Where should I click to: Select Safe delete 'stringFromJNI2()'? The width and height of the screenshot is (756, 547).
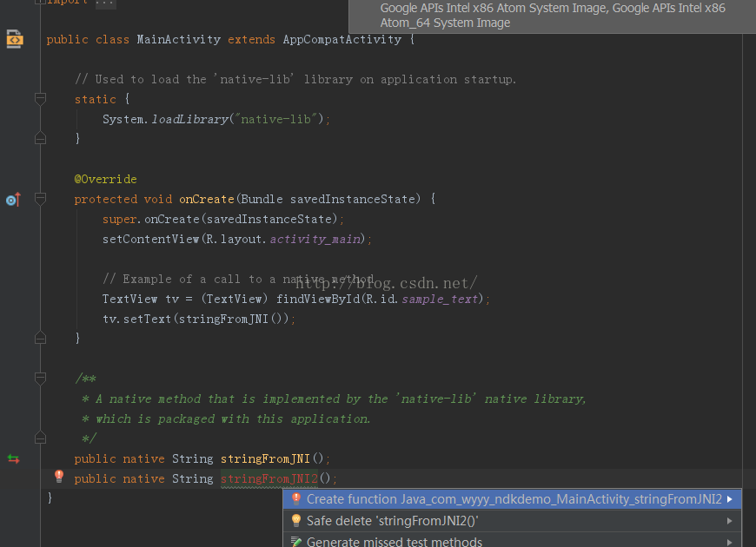pos(512,521)
